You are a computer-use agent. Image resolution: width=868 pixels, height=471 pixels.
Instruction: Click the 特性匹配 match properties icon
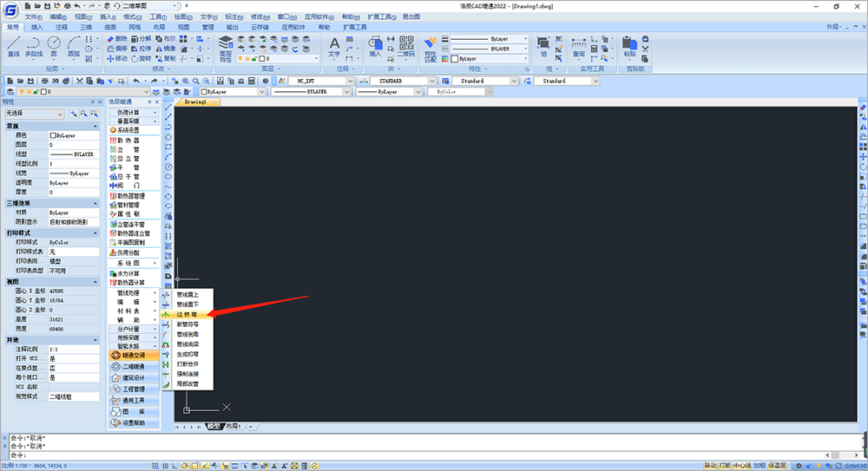point(431,49)
